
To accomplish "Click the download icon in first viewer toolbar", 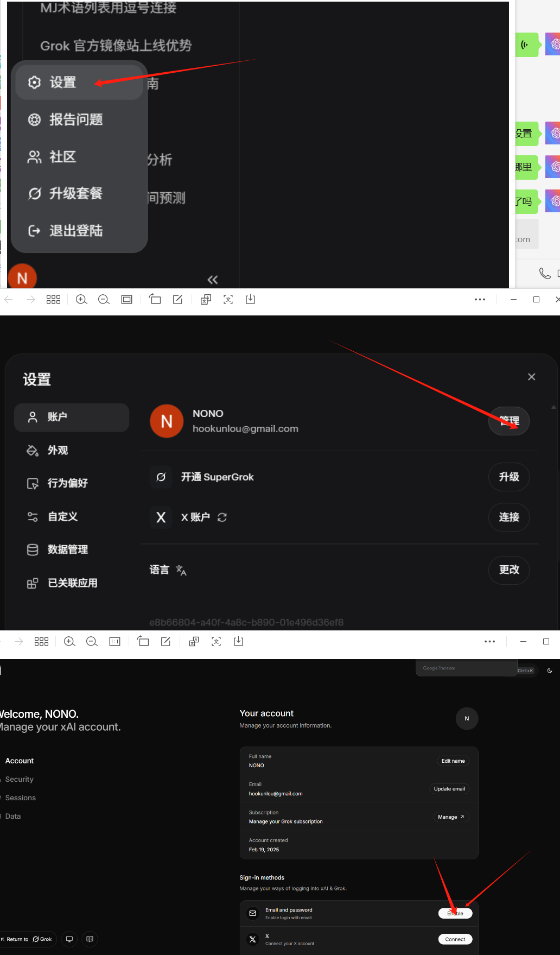I will point(250,300).
